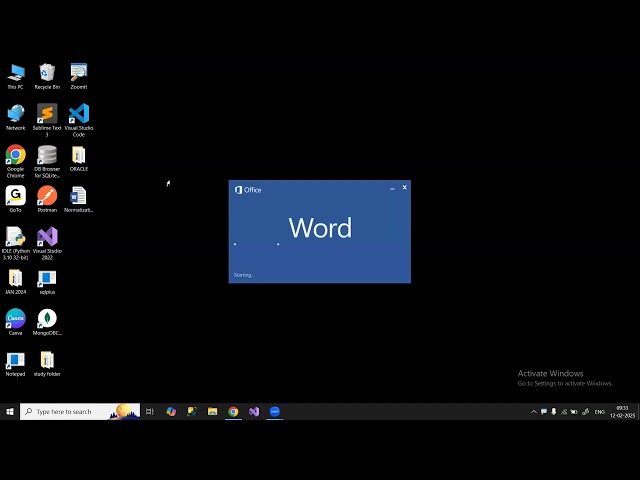Open the Notepad desktop shortcut
The width and height of the screenshot is (640, 480).
(16, 364)
